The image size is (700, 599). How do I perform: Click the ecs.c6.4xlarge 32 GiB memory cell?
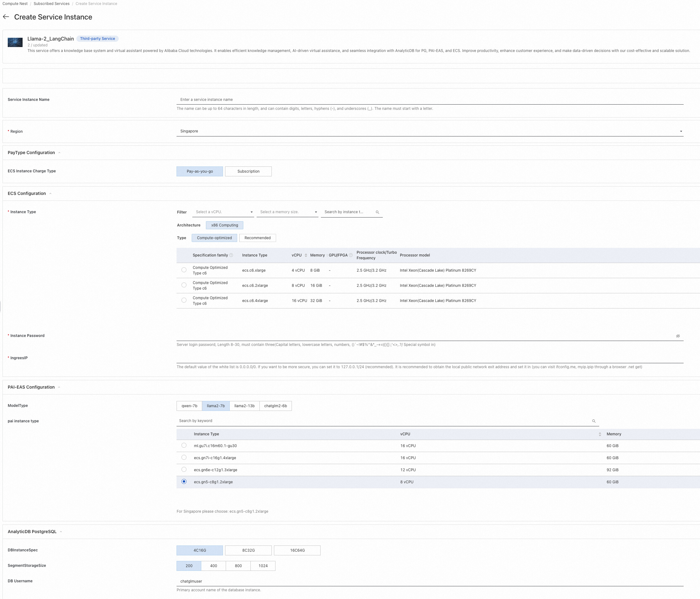pos(316,301)
